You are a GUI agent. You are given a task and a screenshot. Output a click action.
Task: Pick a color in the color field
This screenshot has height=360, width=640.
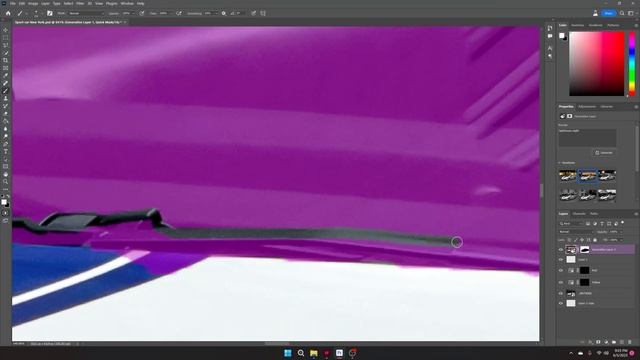click(x=597, y=64)
